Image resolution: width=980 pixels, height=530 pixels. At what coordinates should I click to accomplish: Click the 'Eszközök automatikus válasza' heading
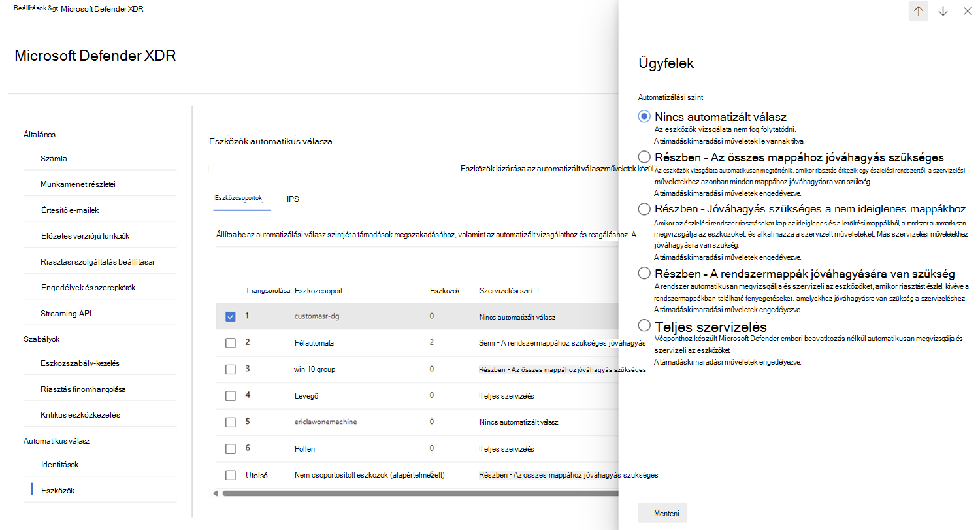(271, 141)
